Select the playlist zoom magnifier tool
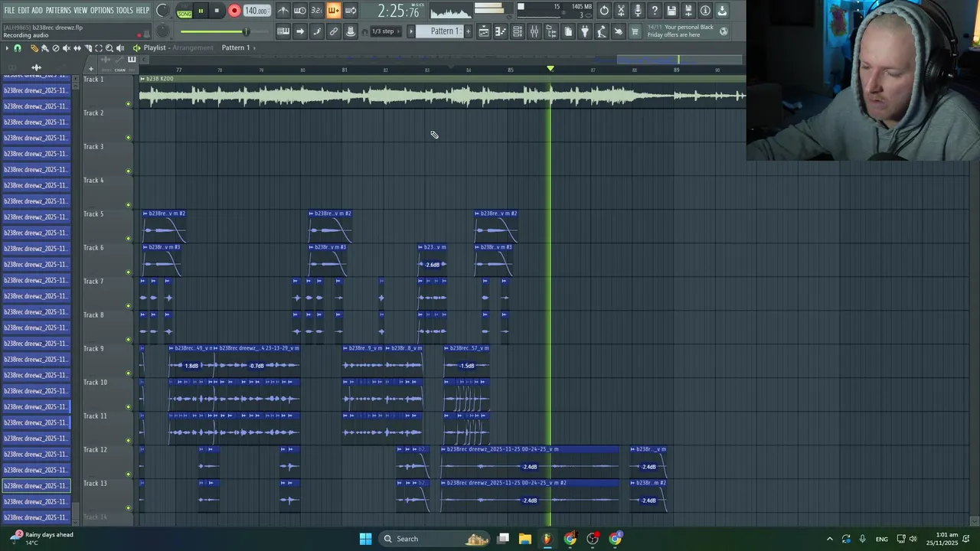The height and width of the screenshot is (551, 980). pos(109,48)
